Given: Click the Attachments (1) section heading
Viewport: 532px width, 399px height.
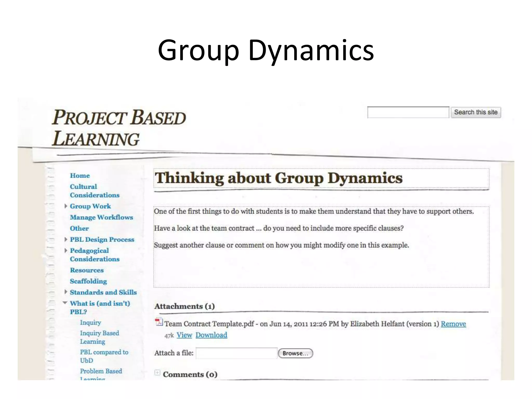Looking at the screenshot, I should click(184, 306).
